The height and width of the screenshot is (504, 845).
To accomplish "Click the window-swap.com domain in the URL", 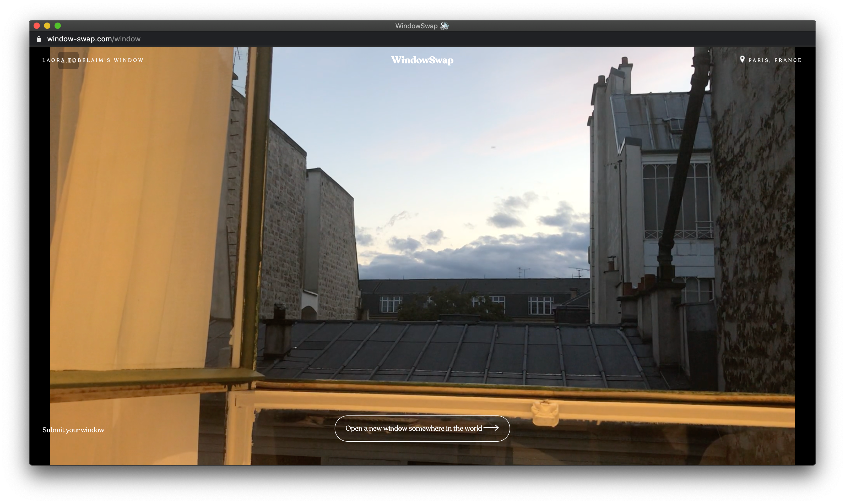I will [79, 39].
